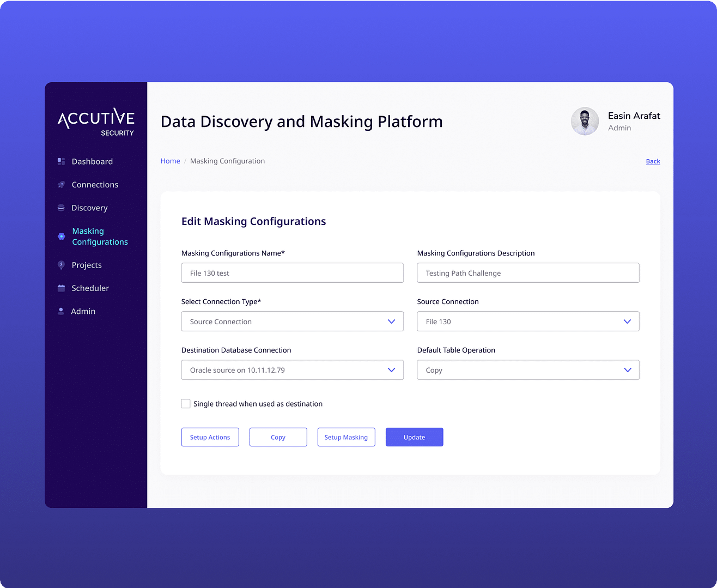The height and width of the screenshot is (588, 717).
Task: Open Discovery via its sidebar icon
Action: 60,208
